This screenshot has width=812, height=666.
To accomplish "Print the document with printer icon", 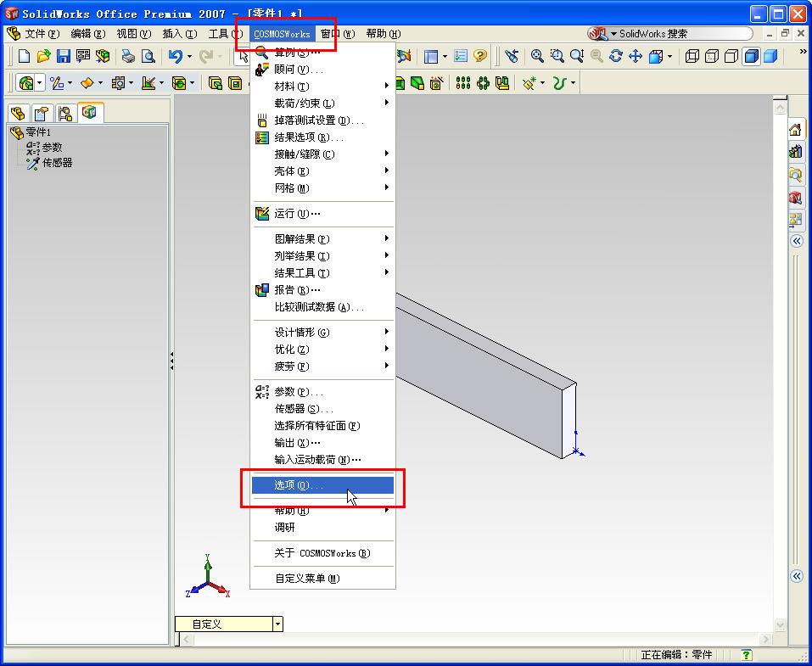I will (128, 56).
